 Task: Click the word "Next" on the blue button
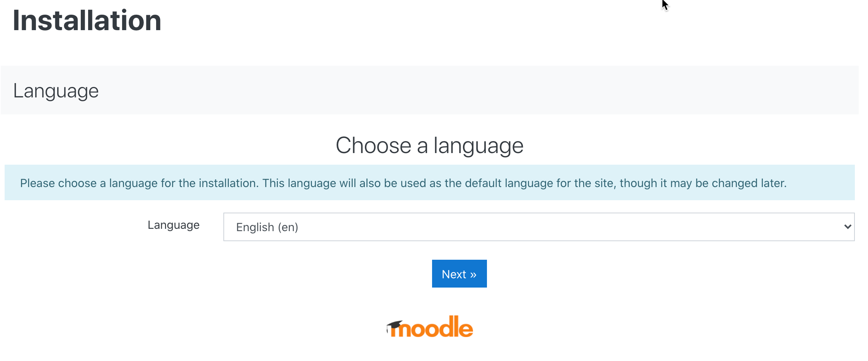point(454,274)
